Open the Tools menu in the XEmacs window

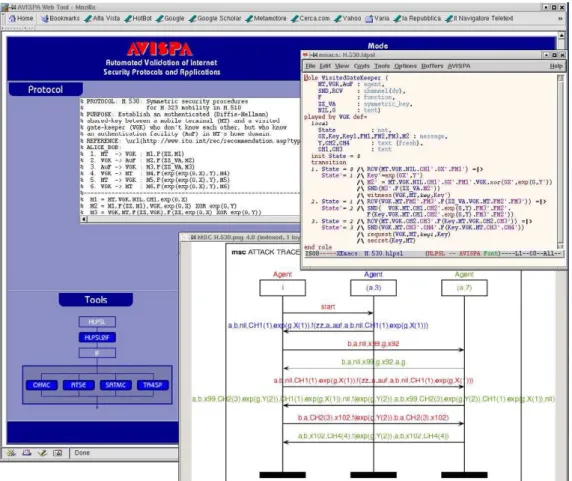click(x=382, y=66)
